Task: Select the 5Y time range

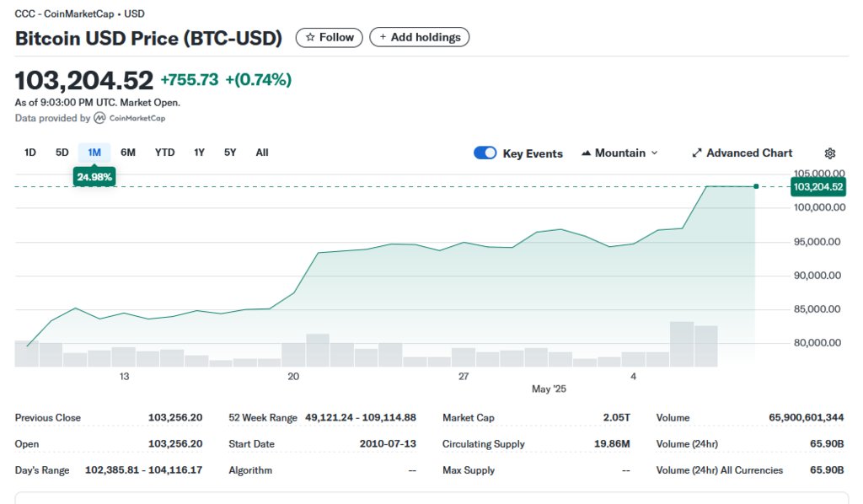Action: (x=230, y=153)
